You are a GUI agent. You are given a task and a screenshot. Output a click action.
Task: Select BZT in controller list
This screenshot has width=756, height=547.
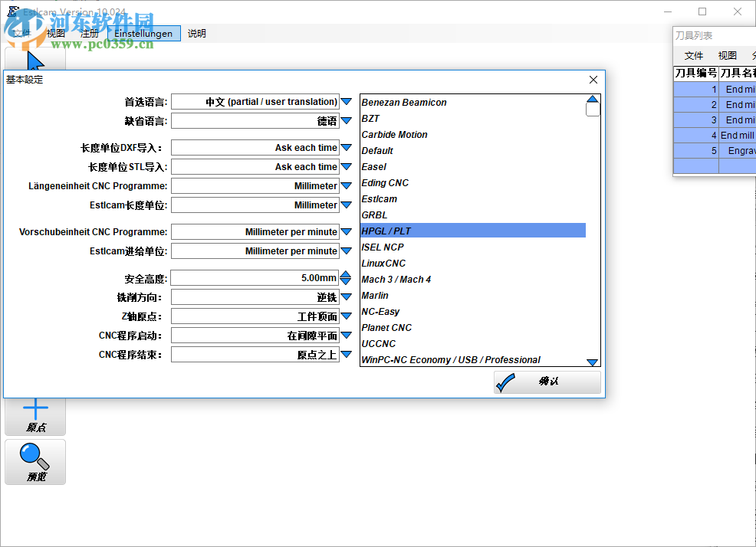point(473,119)
